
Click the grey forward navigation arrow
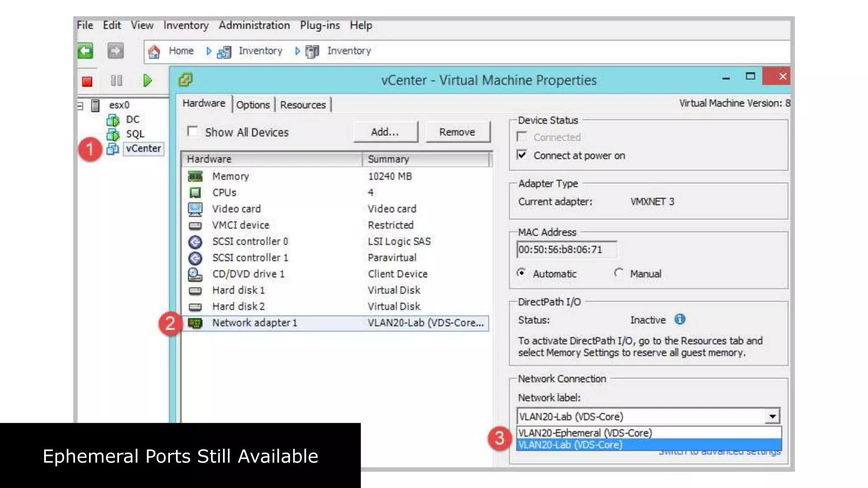115,51
